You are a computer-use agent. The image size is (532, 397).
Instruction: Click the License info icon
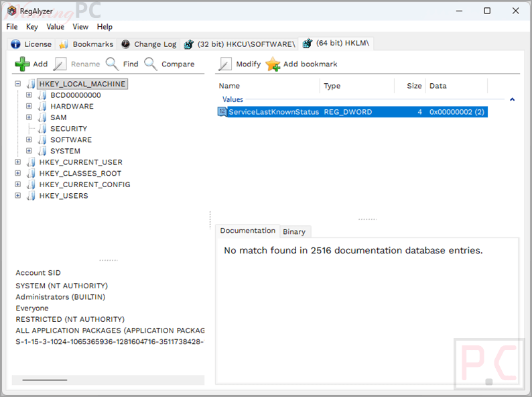pyautogui.click(x=15, y=44)
